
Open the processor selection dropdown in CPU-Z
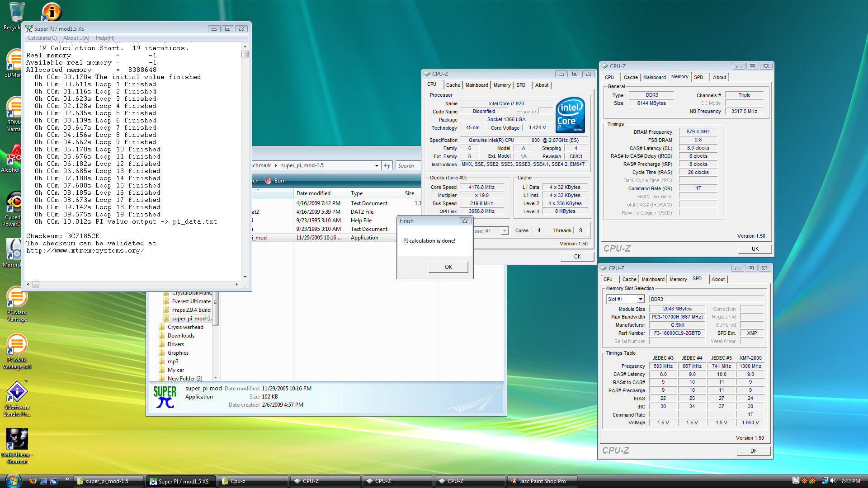505,231
